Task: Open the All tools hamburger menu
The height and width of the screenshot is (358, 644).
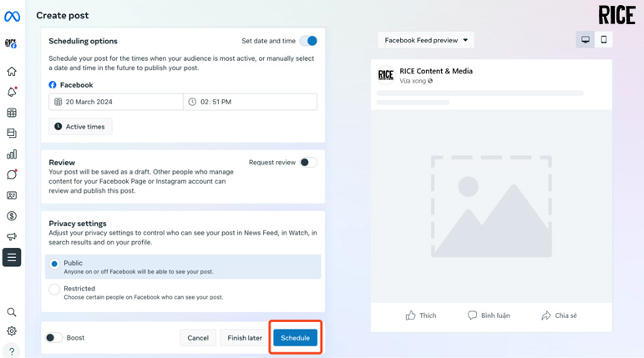Action: pyautogui.click(x=12, y=258)
